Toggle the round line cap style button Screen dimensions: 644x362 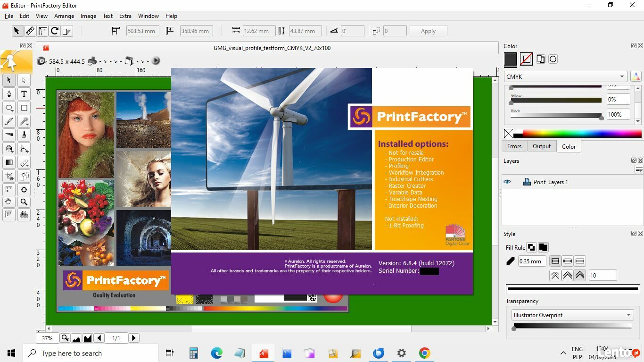(568, 261)
